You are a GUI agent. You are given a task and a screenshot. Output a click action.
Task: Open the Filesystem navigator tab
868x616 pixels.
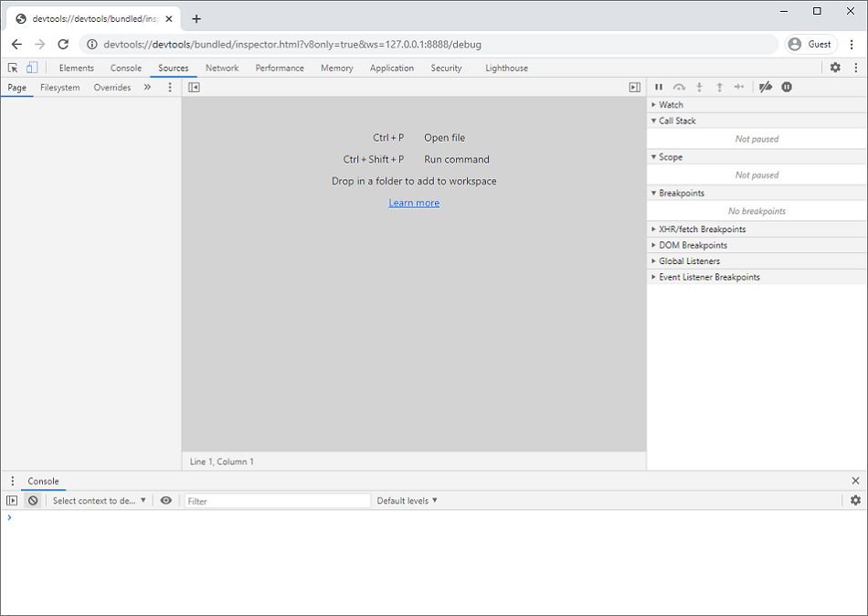tap(60, 88)
